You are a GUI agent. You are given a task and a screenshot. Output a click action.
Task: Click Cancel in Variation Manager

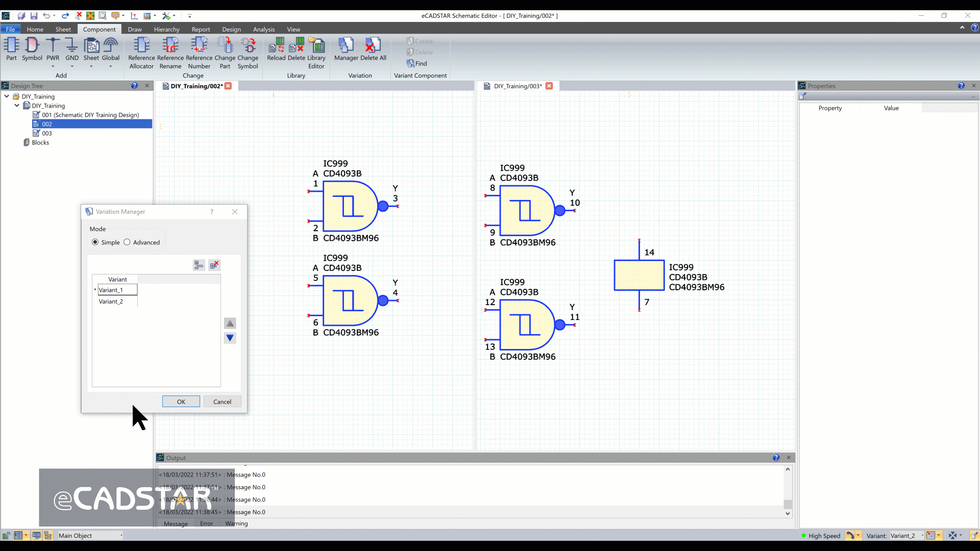click(222, 402)
